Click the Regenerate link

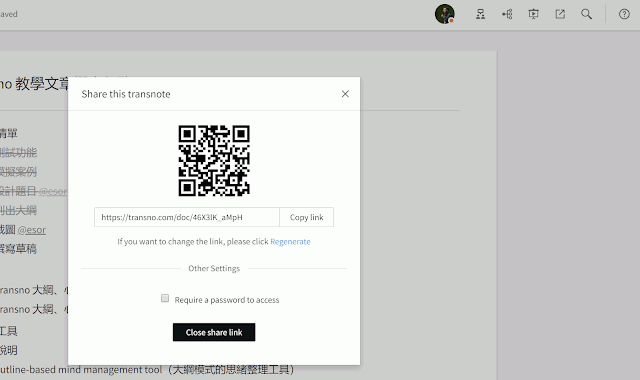pos(290,242)
